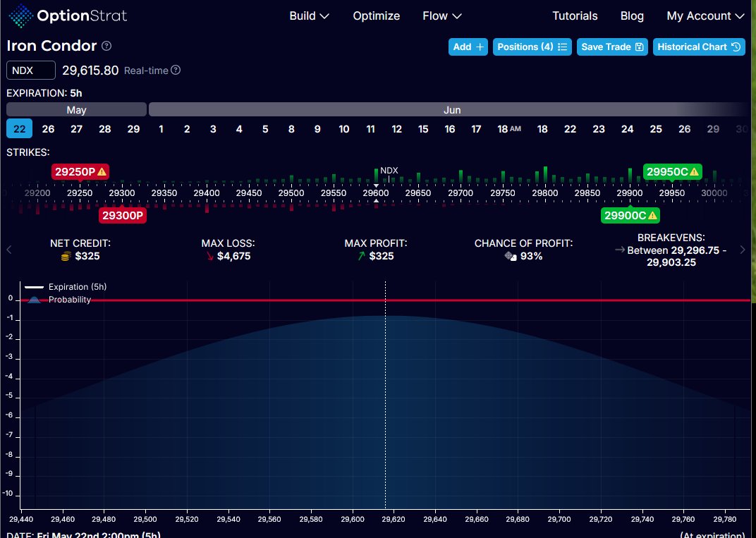The image size is (756, 538).
Task: Click the floppy disk icon in Save Trade
Action: [640, 47]
